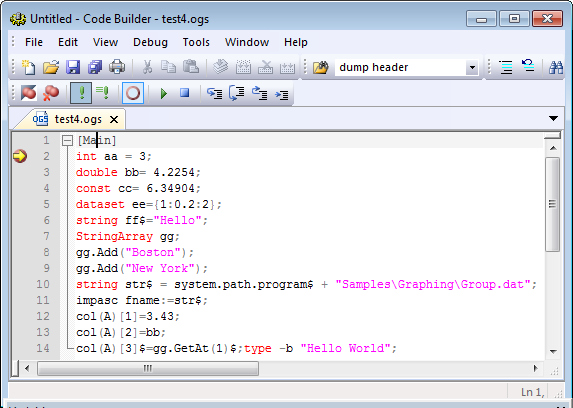Click the Stop Build icon with X
The image size is (573, 408).
tap(265, 67)
